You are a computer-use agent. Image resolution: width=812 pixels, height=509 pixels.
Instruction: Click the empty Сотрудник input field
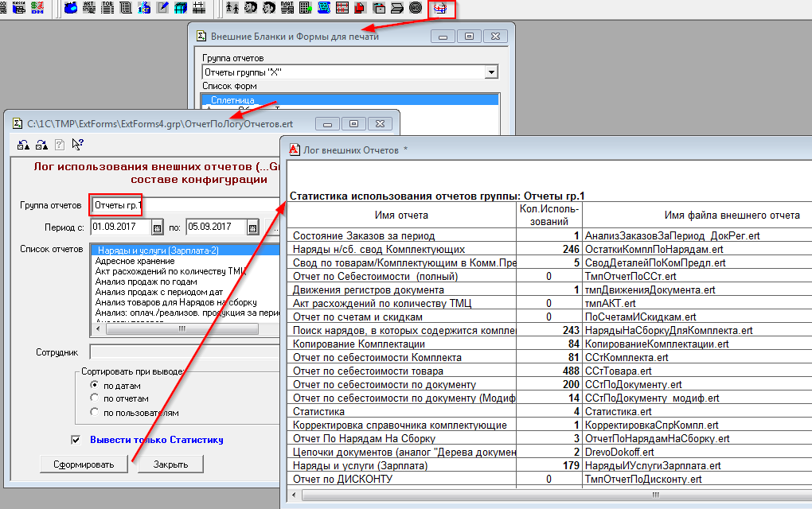click(185, 352)
